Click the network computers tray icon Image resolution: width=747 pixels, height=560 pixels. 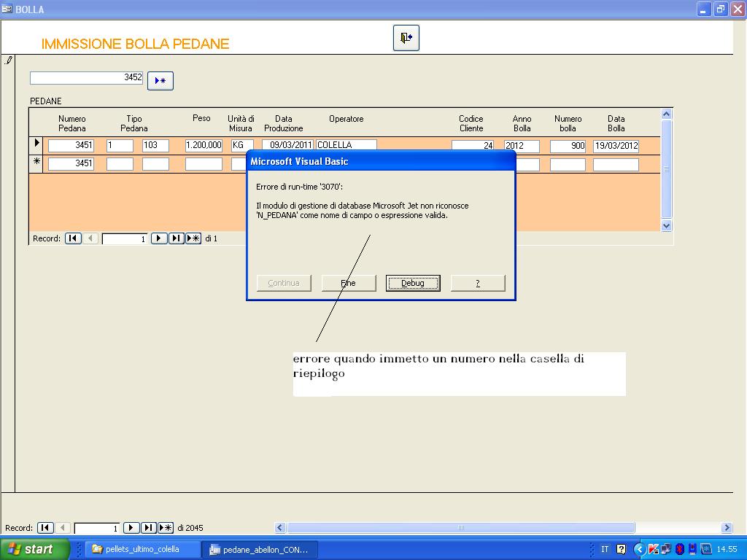coord(665,549)
